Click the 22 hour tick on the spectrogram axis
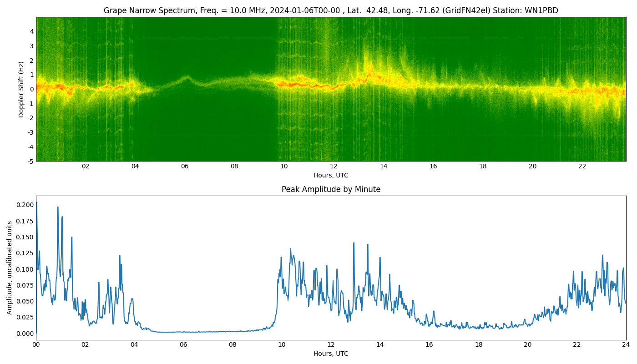The width and height of the screenshot is (637, 364). tap(582, 166)
